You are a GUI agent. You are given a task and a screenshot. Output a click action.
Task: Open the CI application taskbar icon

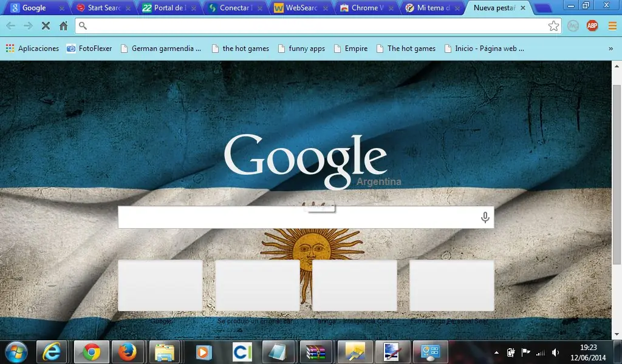[x=242, y=352]
